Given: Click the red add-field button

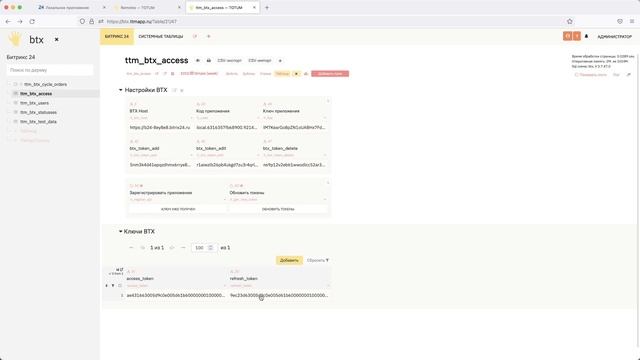Looking at the screenshot, I should tap(330, 74).
